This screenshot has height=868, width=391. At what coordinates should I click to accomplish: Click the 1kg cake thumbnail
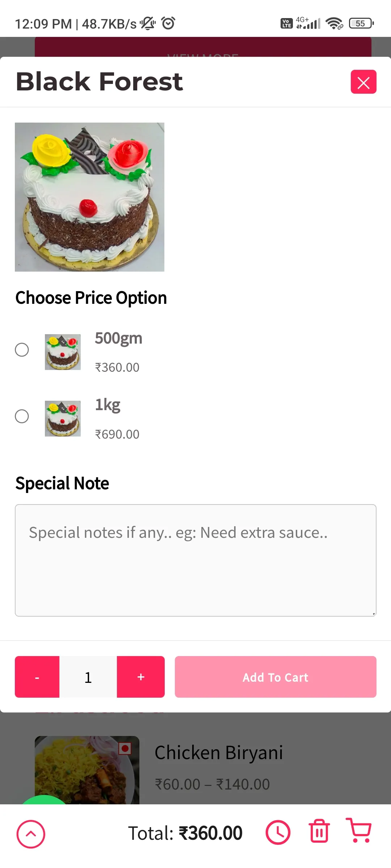pos(63,418)
